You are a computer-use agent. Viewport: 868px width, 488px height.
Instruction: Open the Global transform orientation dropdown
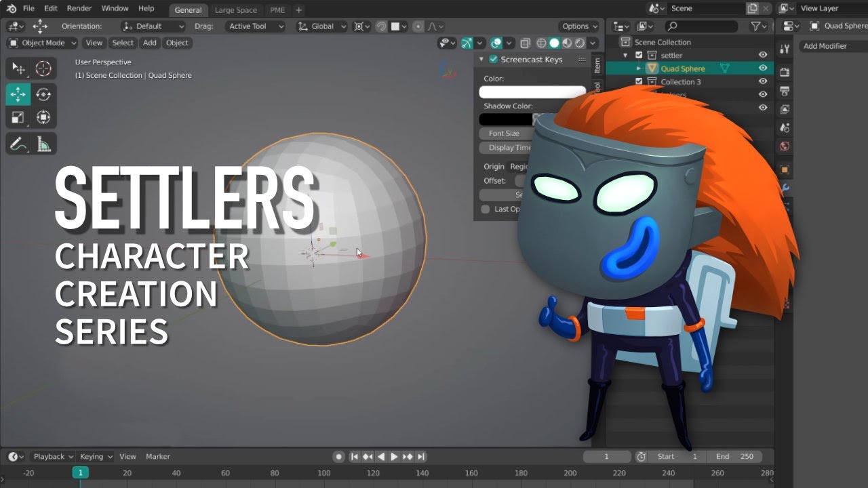[x=322, y=26]
